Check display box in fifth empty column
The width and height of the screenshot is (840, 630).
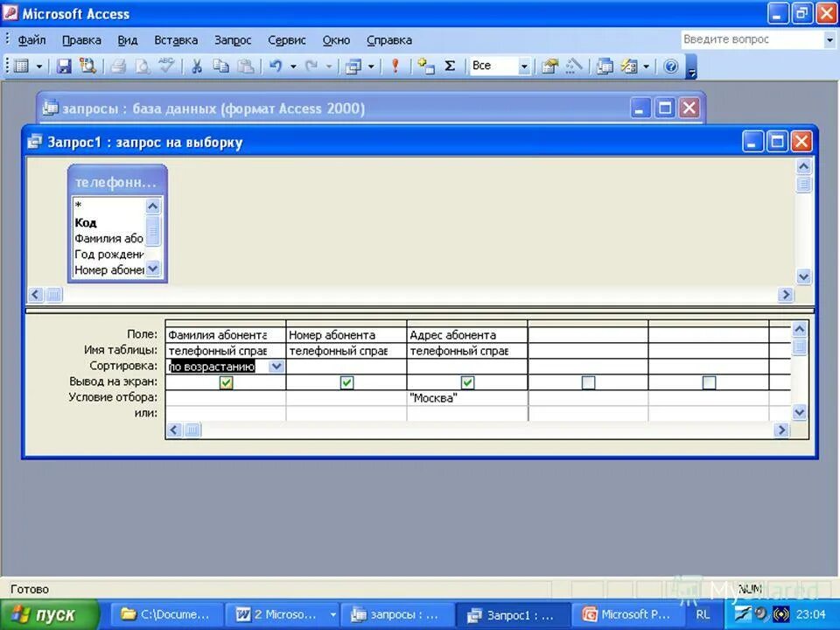709,382
